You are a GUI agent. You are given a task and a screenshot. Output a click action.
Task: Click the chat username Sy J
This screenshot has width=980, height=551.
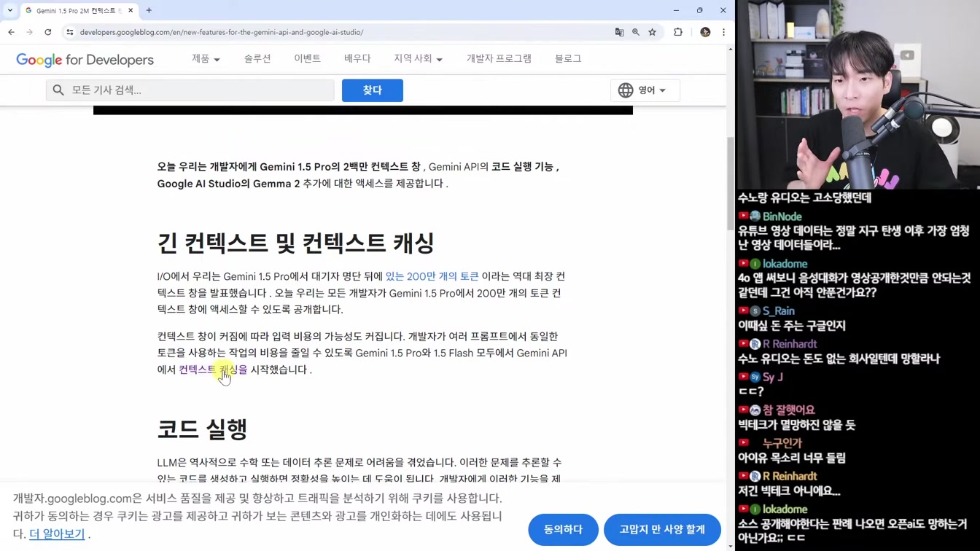pyautogui.click(x=772, y=377)
